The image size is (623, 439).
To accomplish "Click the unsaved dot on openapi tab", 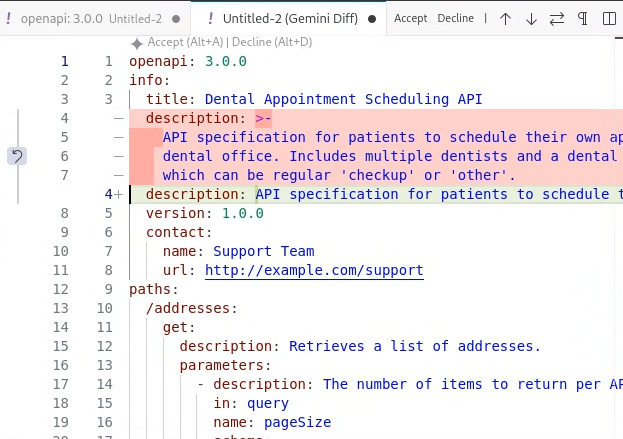I will (x=176, y=19).
